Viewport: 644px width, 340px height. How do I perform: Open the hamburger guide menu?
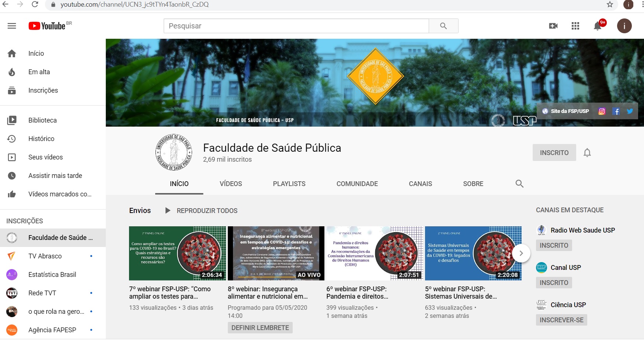pyautogui.click(x=12, y=26)
